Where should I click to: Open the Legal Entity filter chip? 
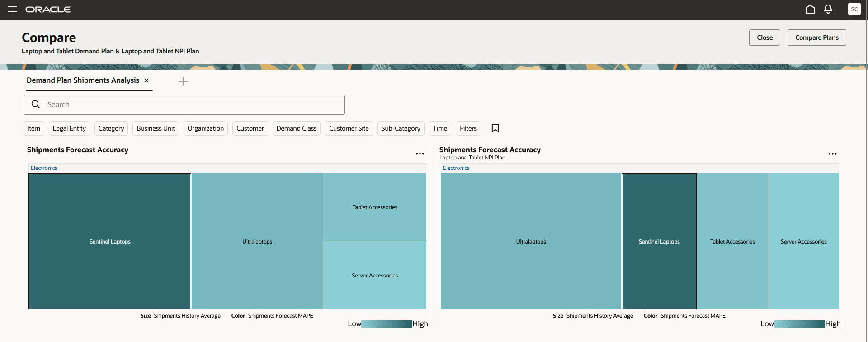click(x=69, y=128)
